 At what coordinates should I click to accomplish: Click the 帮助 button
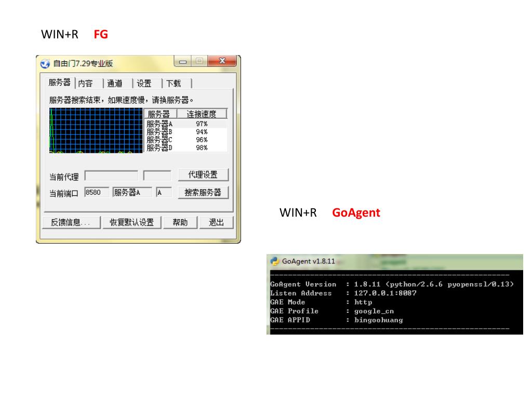[180, 222]
